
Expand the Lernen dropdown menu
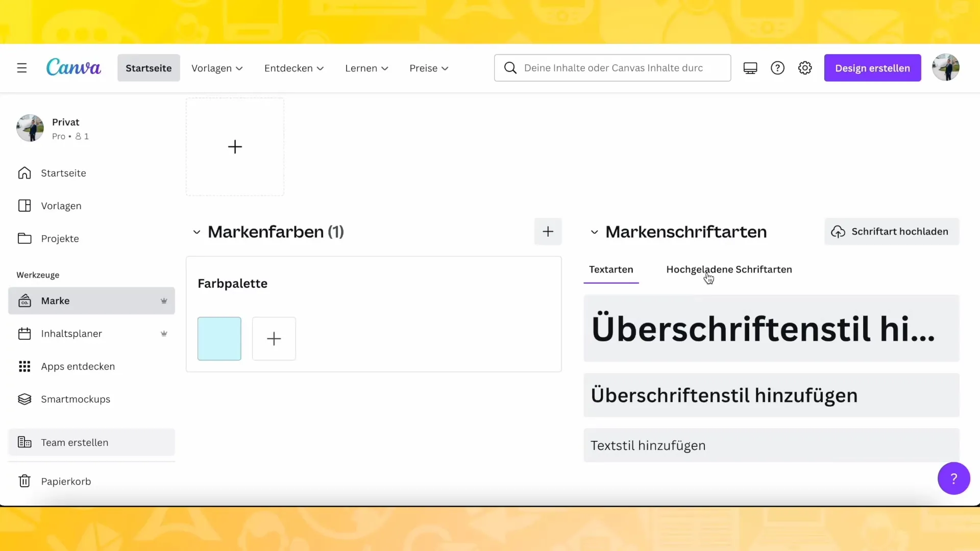(366, 68)
